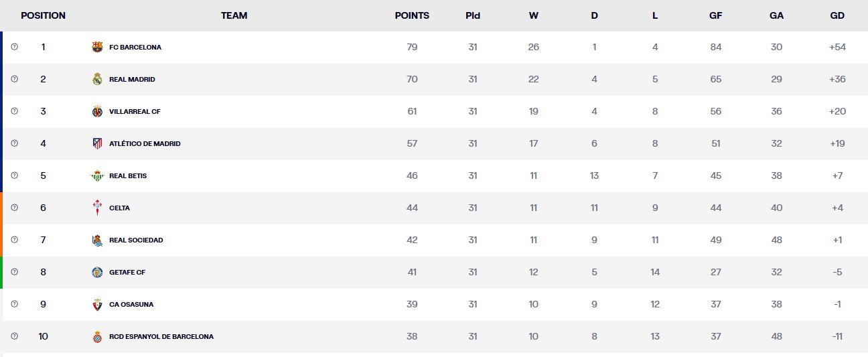Click the Villarreal CF crest icon

tap(97, 112)
